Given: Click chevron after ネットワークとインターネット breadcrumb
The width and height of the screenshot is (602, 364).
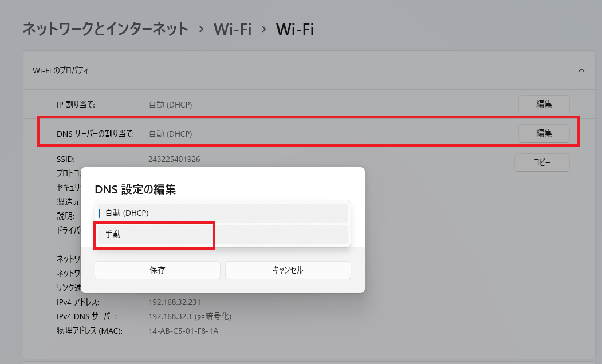Looking at the screenshot, I should coord(201,30).
